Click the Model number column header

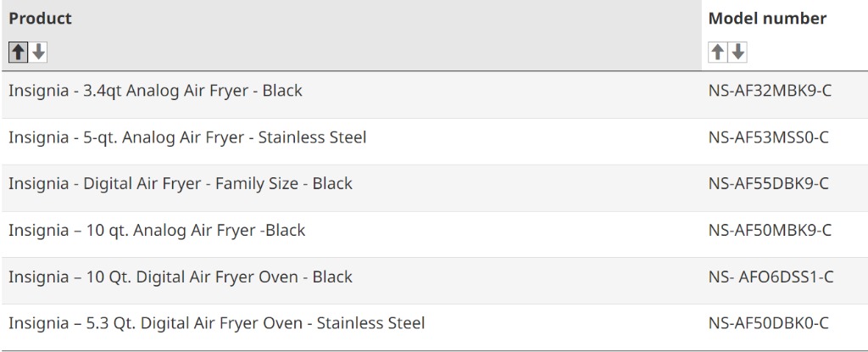(767, 19)
